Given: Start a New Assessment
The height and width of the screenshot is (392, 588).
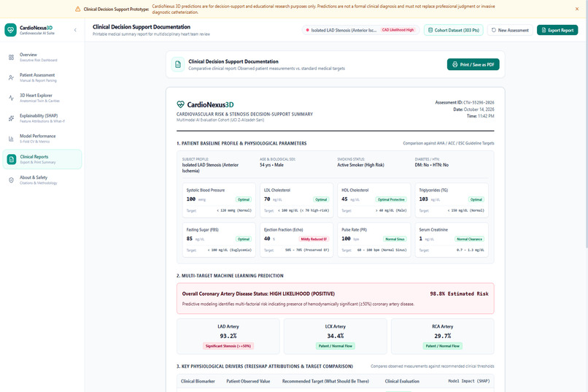Looking at the screenshot, I should (510, 30).
